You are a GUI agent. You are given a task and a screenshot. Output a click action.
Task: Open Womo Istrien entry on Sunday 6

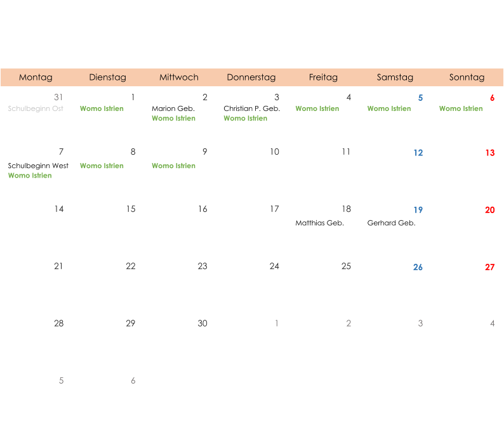[460, 108]
